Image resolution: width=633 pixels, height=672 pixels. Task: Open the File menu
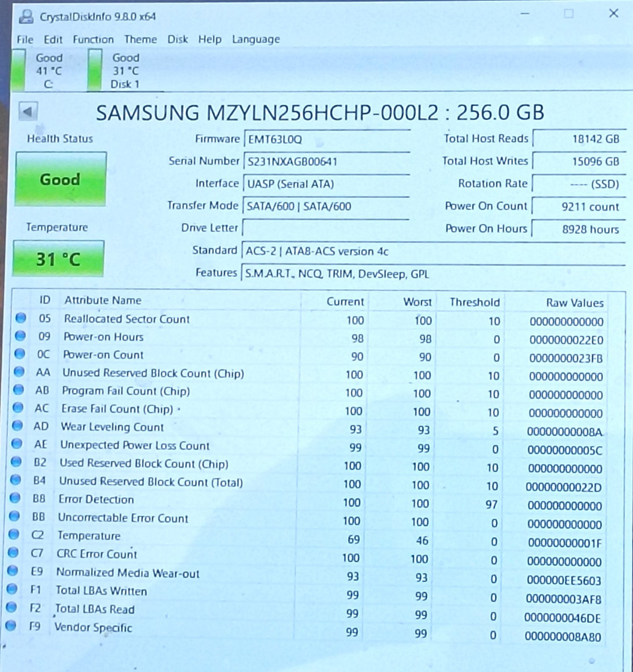pyautogui.click(x=25, y=39)
